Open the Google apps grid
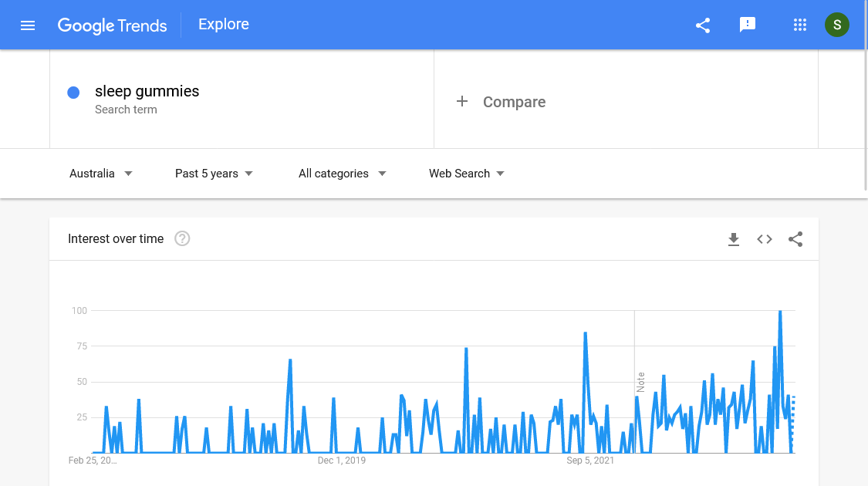 click(x=800, y=25)
